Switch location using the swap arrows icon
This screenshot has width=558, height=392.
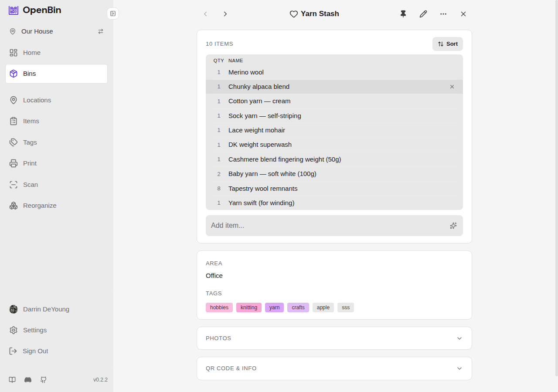point(101,31)
